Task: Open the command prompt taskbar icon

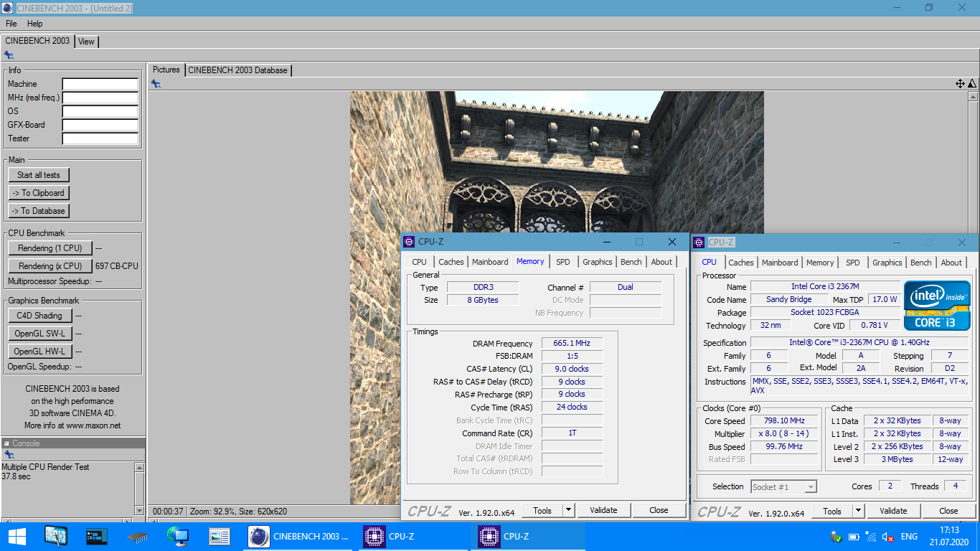Action: coord(96,536)
